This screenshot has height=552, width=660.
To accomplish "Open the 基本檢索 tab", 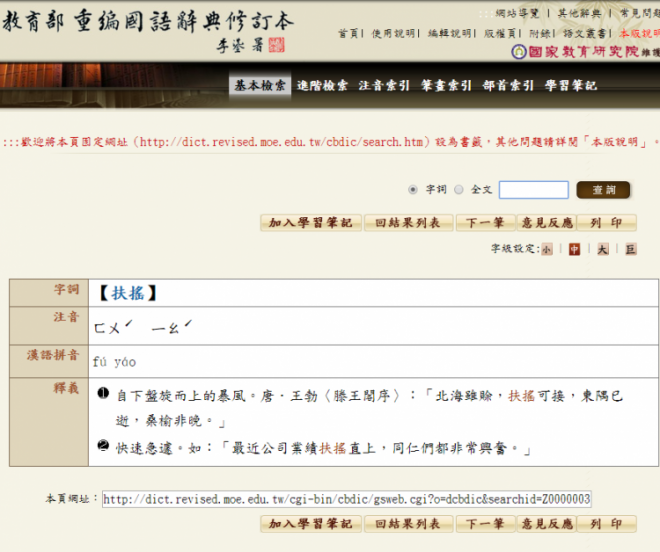I will pos(260,86).
